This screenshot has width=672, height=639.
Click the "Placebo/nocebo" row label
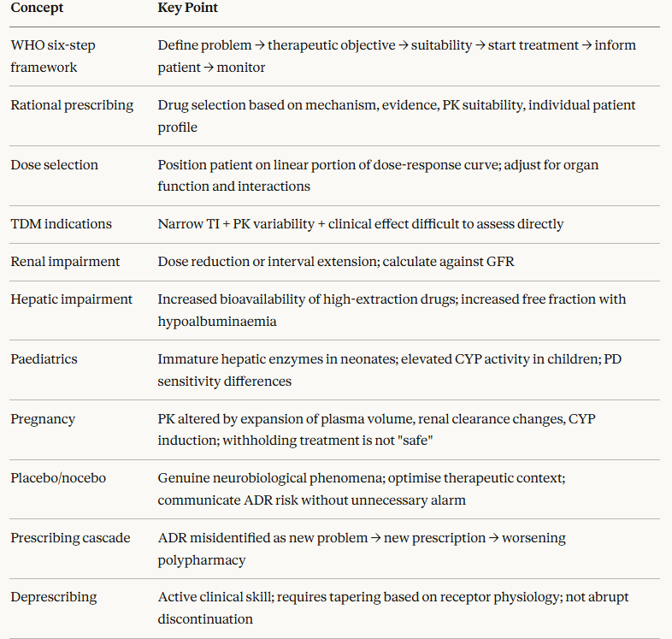click(58, 478)
